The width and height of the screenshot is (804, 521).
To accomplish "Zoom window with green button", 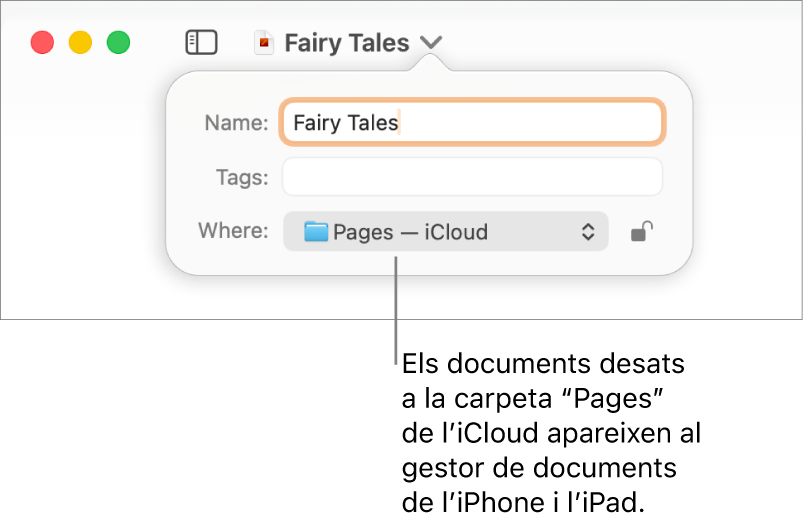I will click(118, 43).
